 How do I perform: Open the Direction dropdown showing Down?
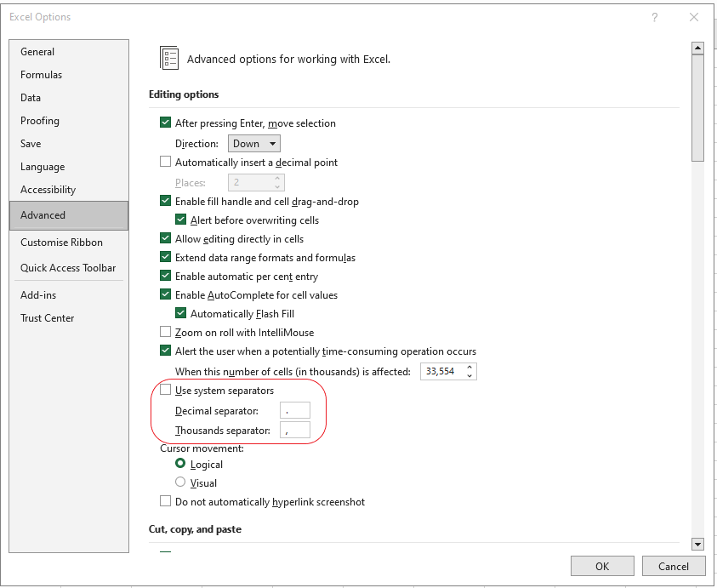coord(254,143)
